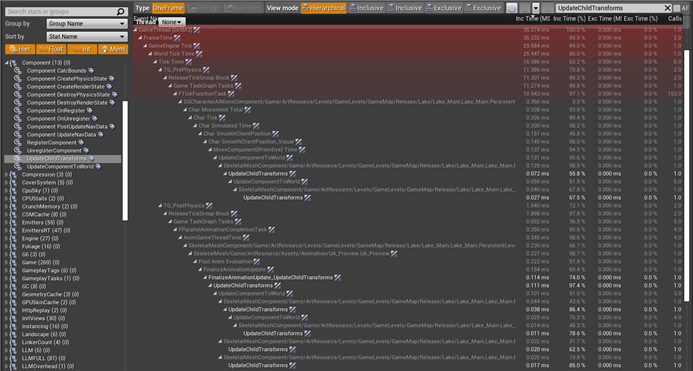
Task: Open the Group by dropdown
Action: (87, 24)
